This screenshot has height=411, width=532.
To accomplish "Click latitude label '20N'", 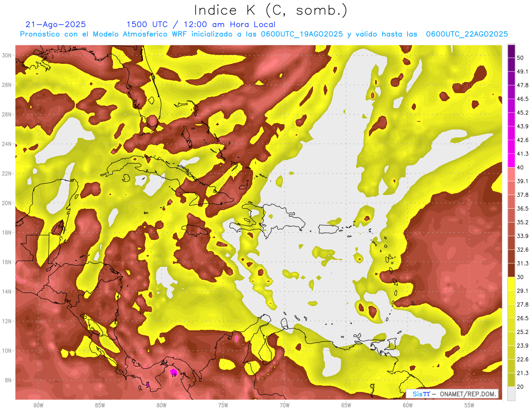I will point(8,203).
